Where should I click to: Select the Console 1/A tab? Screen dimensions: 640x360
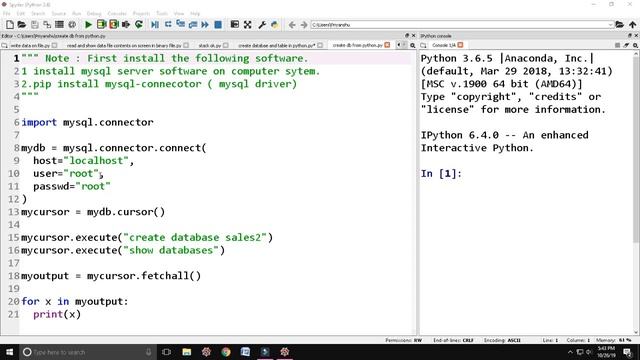(x=444, y=45)
